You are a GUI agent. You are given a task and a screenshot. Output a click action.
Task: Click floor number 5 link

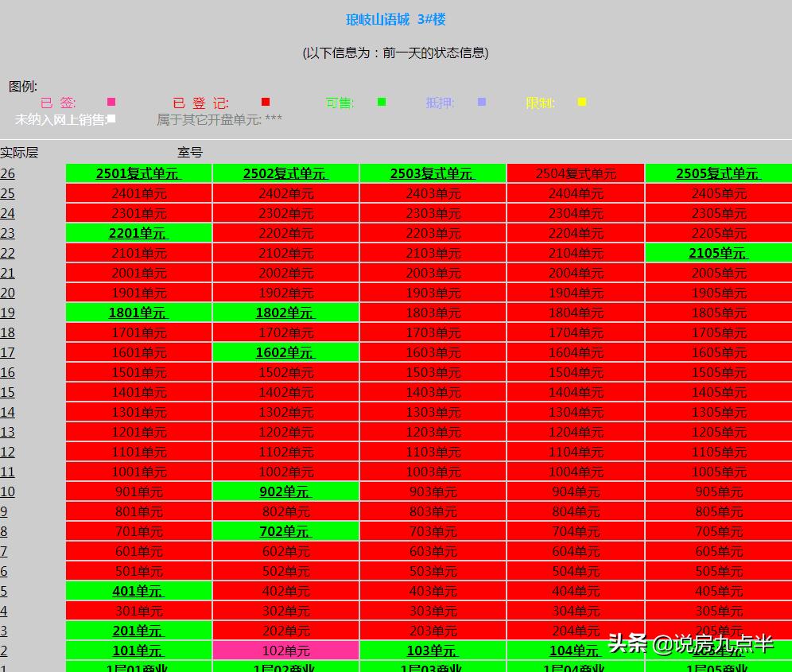(x=3, y=591)
